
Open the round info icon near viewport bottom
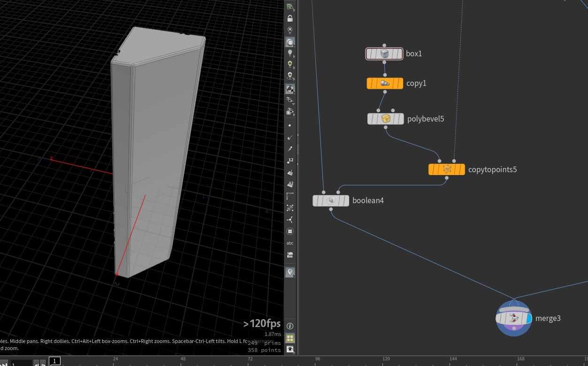point(290,326)
